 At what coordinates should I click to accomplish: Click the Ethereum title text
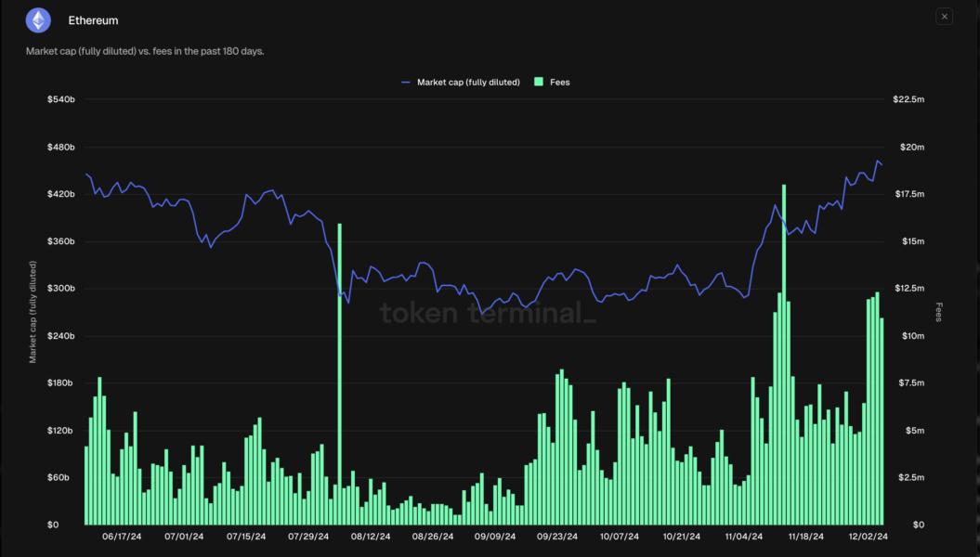pyautogui.click(x=93, y=19)
